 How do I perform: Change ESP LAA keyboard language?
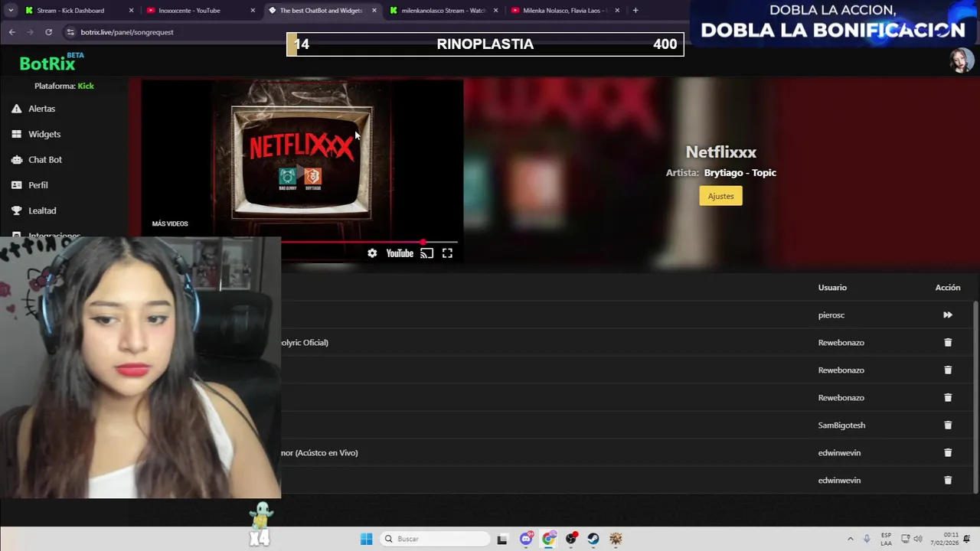click(886, 539)
